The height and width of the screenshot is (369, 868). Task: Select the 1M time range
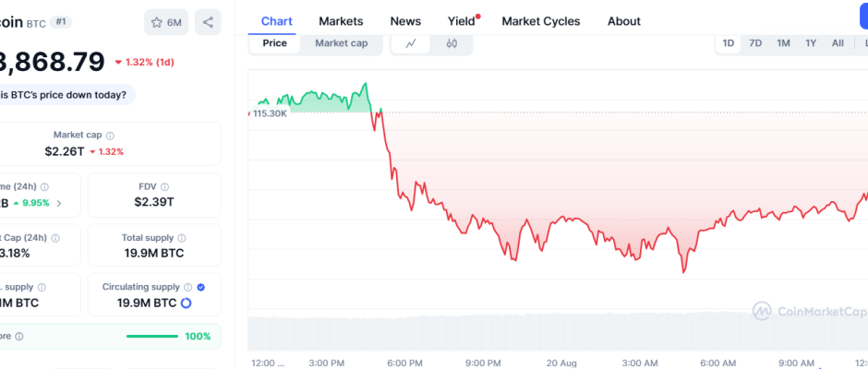point(783,43)
